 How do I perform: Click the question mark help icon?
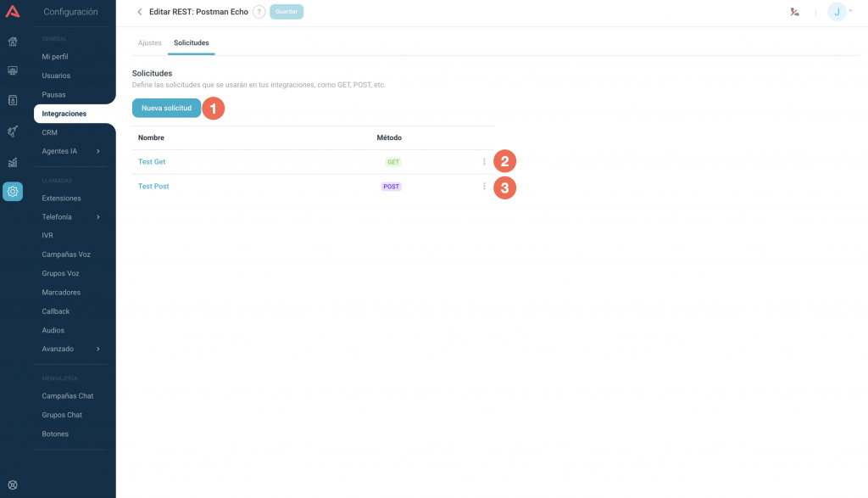point(259,12)
